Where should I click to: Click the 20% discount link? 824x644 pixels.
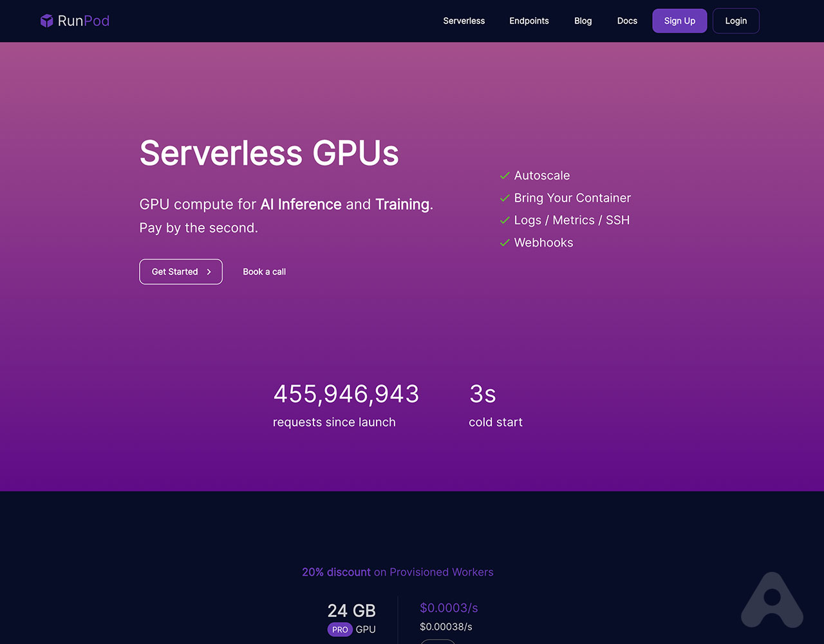[335, 572]
